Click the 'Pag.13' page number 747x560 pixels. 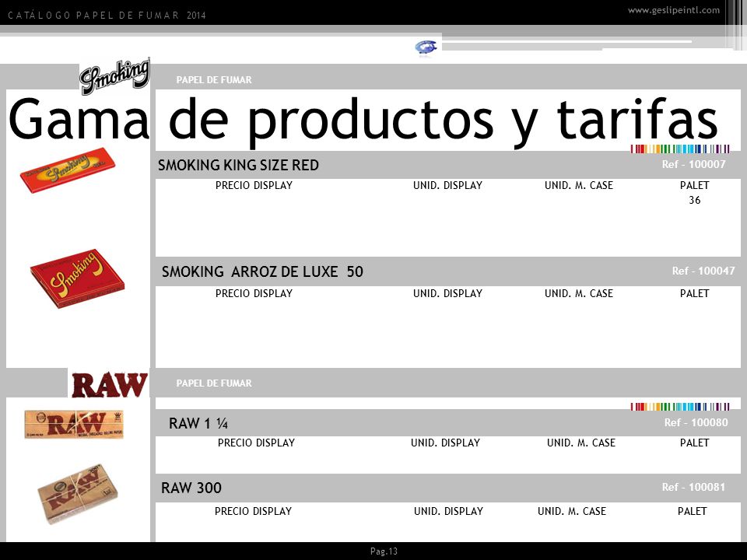[x=384, y=551]
